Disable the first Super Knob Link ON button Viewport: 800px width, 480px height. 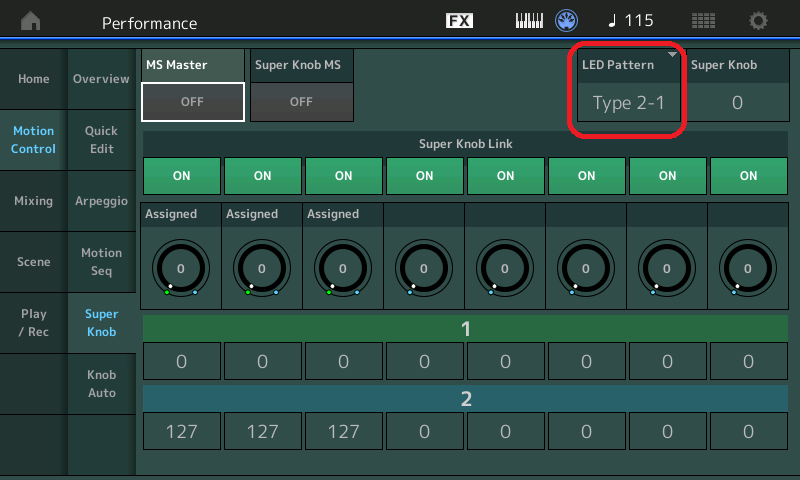tap(182, 176)
